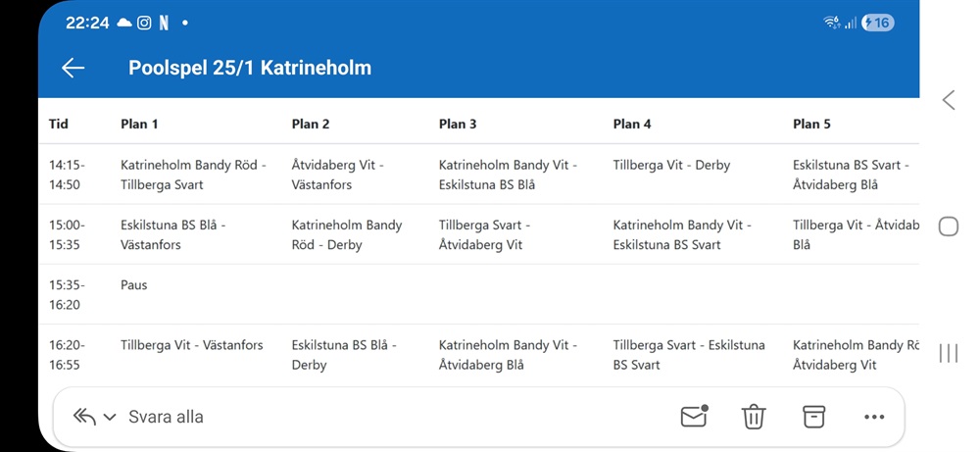Screen dimensions: 980x452
Task: Delete email using trash icon
Action: (753, 417)
